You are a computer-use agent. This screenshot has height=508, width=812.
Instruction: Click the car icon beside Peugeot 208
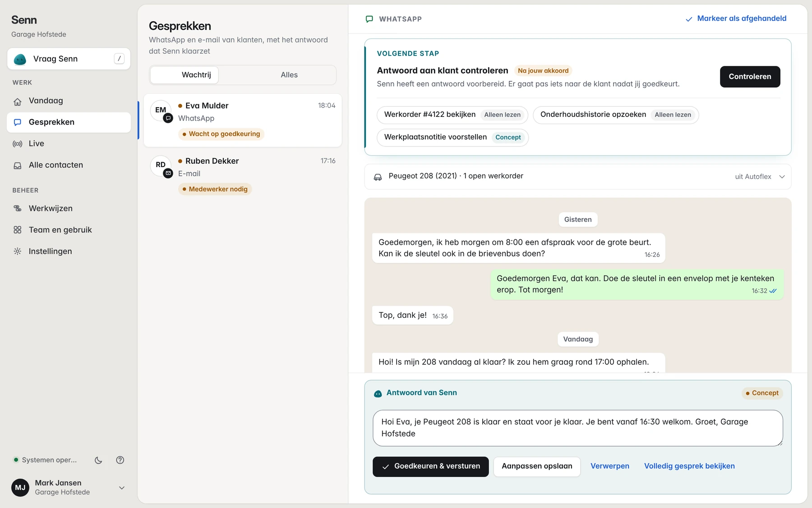tap(378, 177)
